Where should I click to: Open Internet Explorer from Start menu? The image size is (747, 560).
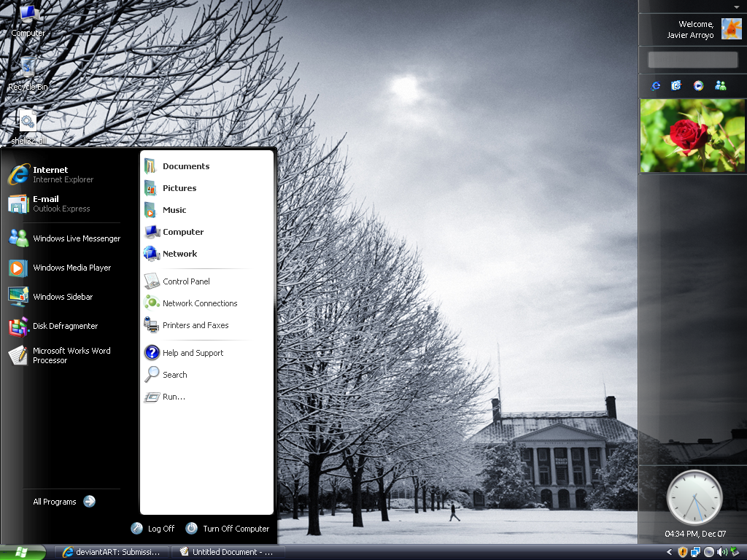(x=64, y=174)
